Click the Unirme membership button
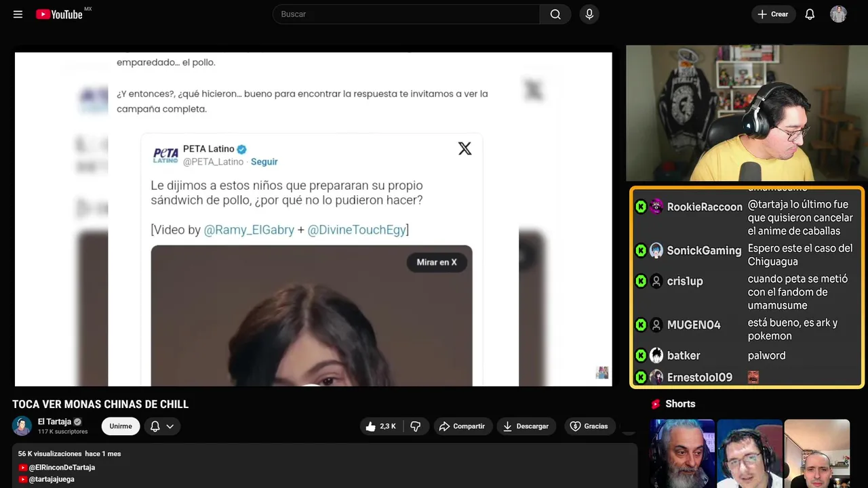This screenshot has height=488, width=868. click(121, 426)
